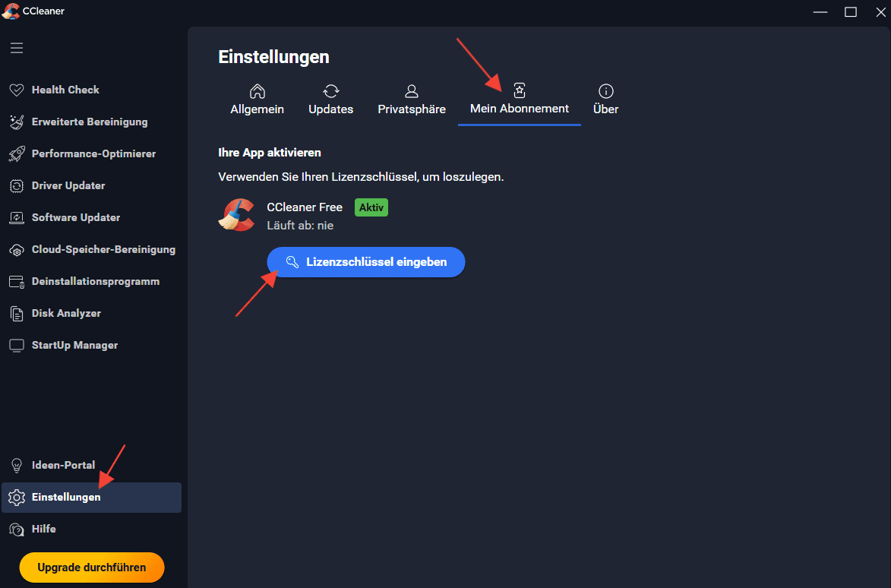This screenshot has width=891, height=588.
Task: Click the Cloud-Speicher-Bereinigung cloud icon
Action: (x=17, y=250)
